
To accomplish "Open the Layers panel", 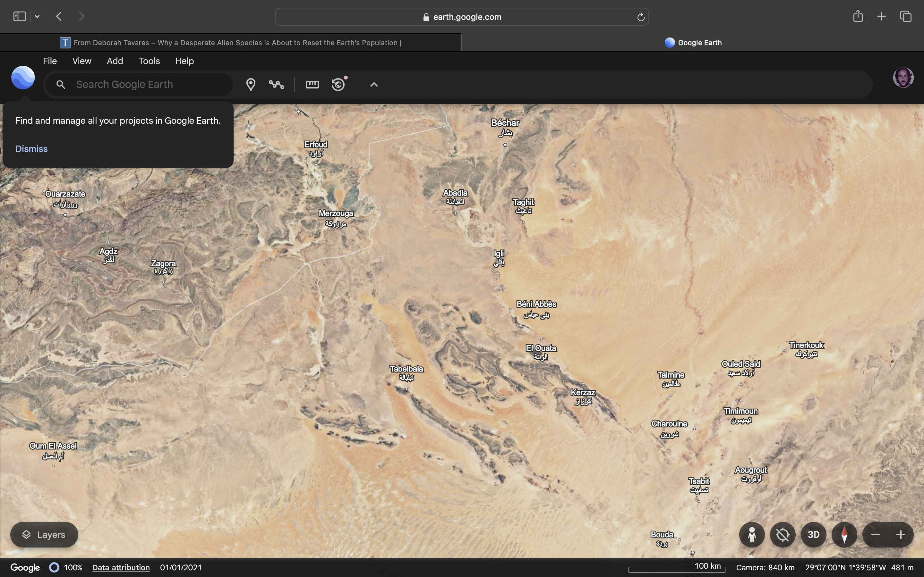I will click(44, 534).
